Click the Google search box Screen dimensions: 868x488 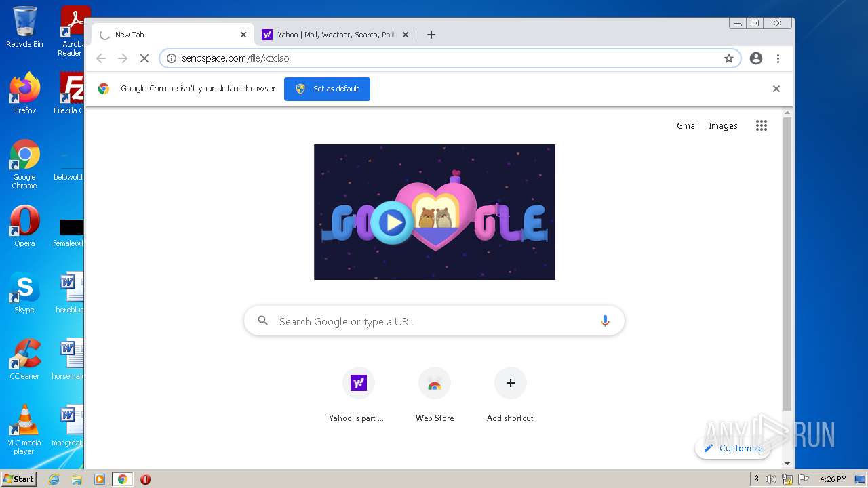click(x=434, y=321)
